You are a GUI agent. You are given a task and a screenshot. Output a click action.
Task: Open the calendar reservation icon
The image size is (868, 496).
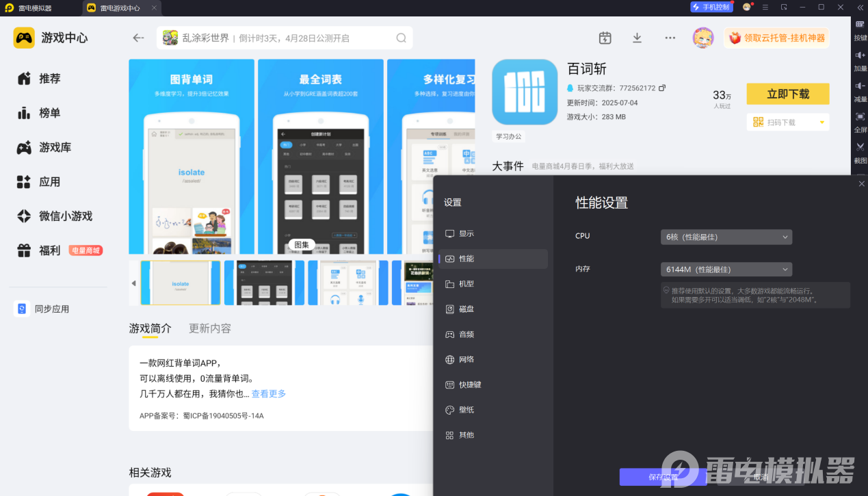(605, 38)
